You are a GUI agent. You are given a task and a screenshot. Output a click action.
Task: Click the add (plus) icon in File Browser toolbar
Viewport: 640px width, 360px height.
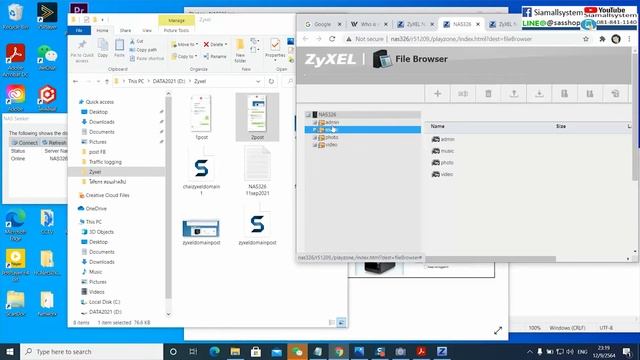438,94
